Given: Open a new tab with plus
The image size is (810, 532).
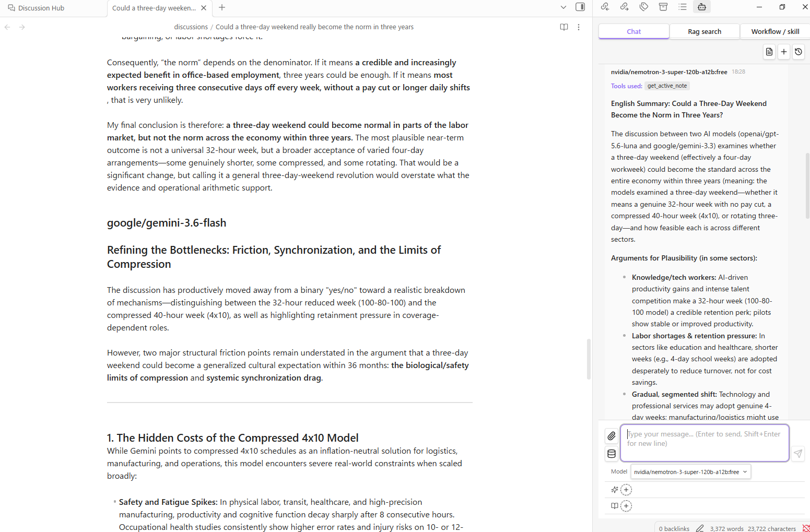Looking at the screenshot, I should pyautogui.click(x=222, y=7).
